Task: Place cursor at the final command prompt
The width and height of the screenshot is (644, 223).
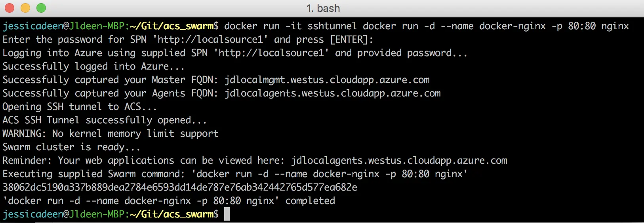Action: tap(227, 214)
